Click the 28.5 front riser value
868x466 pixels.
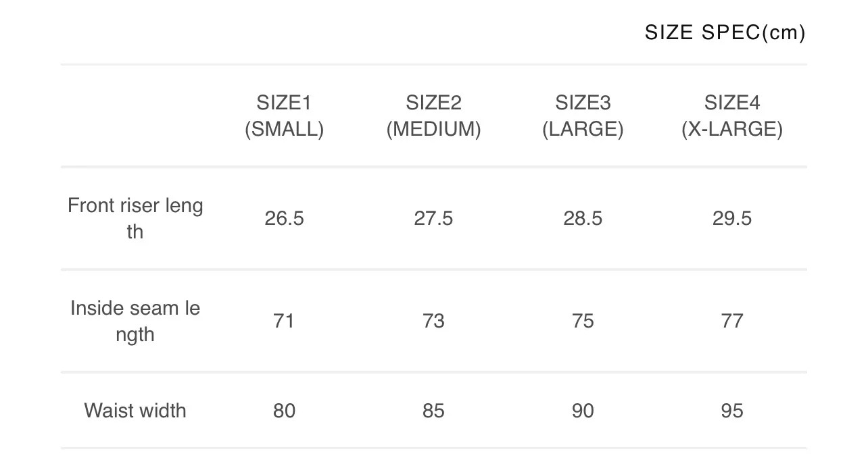pos(583,219)
